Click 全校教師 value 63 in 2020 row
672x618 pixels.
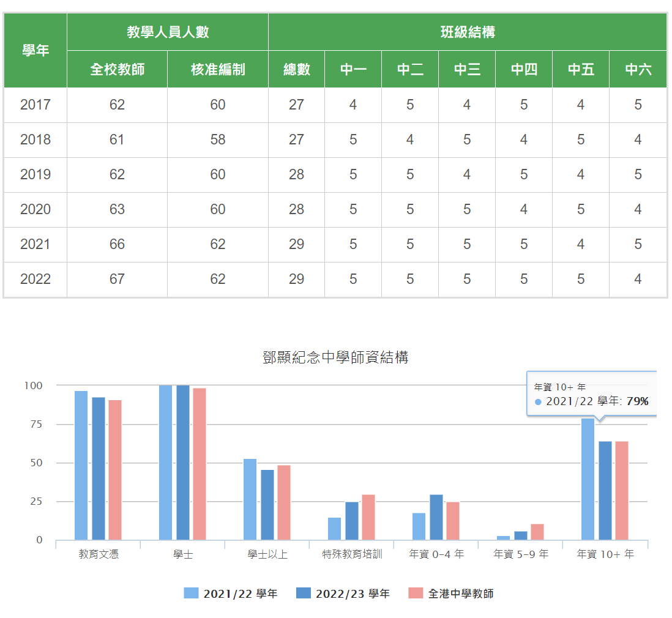117,210
